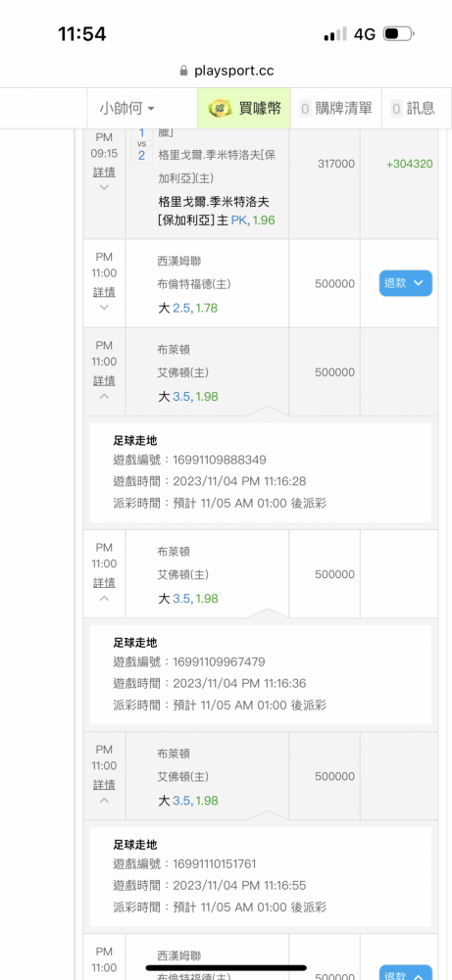Click the 1 vs 2 match icon
The width and height of the screenshot is (452, 980).
(141, 146)
